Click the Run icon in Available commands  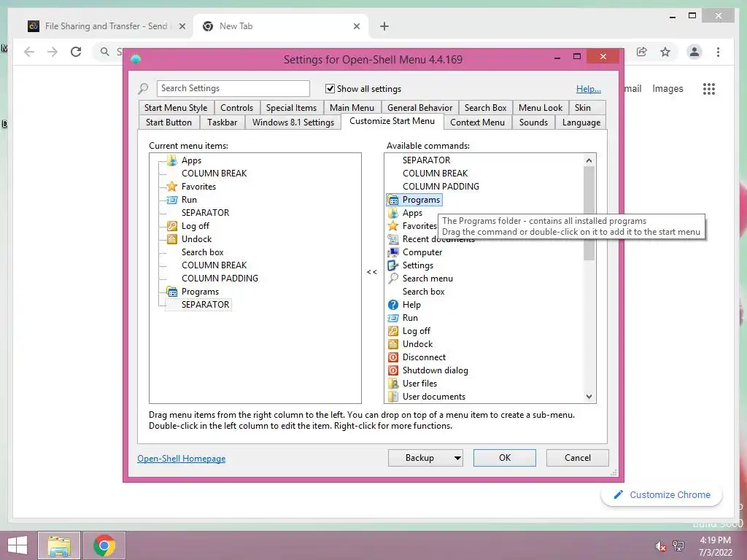(393, 318)
